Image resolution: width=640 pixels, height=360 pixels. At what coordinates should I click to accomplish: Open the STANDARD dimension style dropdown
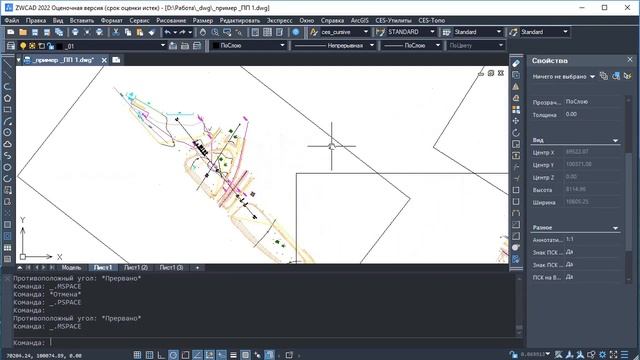click(432, 32)
